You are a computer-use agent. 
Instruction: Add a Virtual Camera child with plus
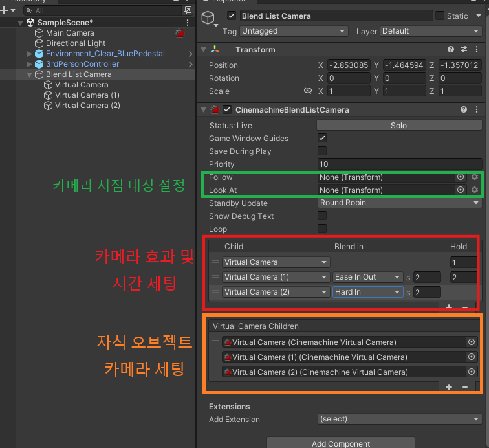tap(449, 387)
